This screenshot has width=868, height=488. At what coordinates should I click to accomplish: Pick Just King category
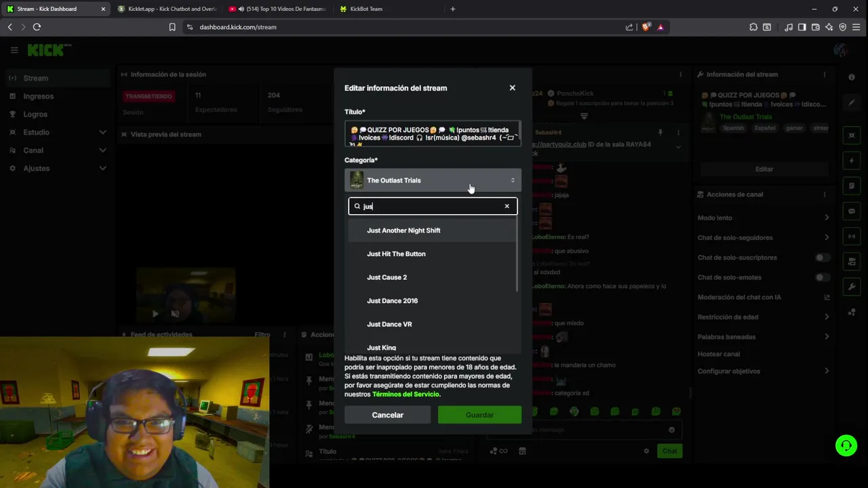click(x=432, y=346)
